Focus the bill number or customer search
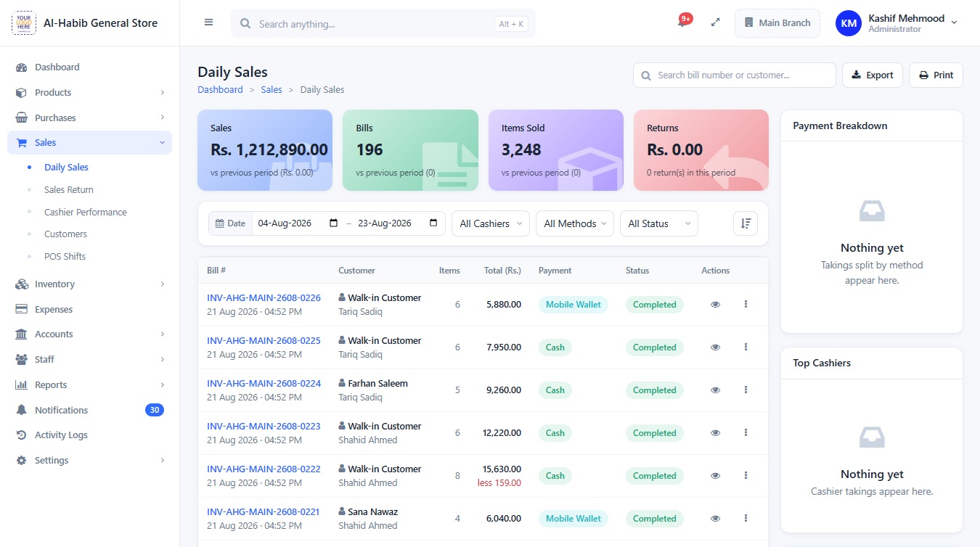The width and height of the screenshot is (980, 547). [x=735, y=75]
